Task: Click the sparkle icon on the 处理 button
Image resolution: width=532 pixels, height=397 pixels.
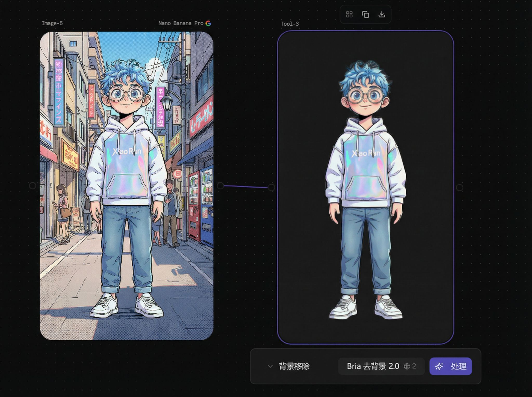Action: 439,367
